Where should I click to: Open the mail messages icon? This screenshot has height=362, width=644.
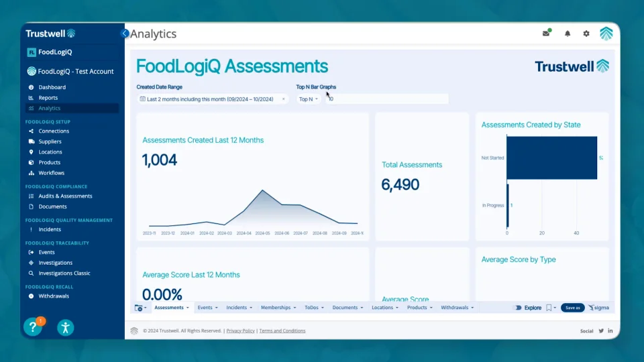546,33
